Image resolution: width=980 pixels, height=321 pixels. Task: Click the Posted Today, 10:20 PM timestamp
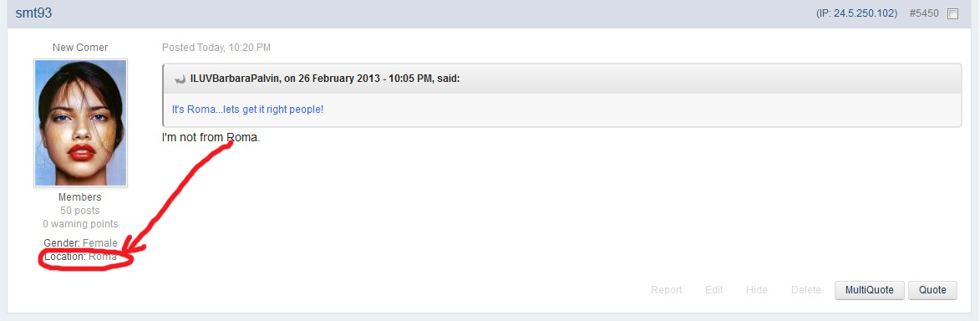216,48
